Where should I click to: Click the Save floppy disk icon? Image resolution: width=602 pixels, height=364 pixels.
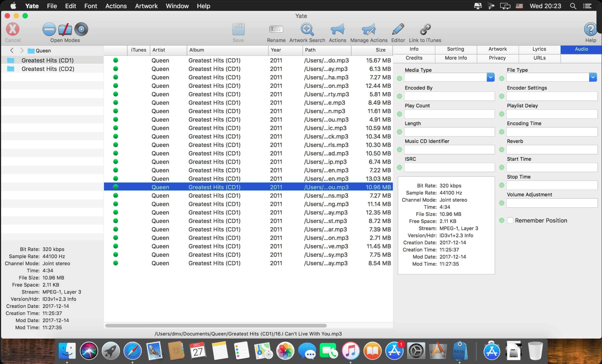pyautogui.click(x=238, y=29)
